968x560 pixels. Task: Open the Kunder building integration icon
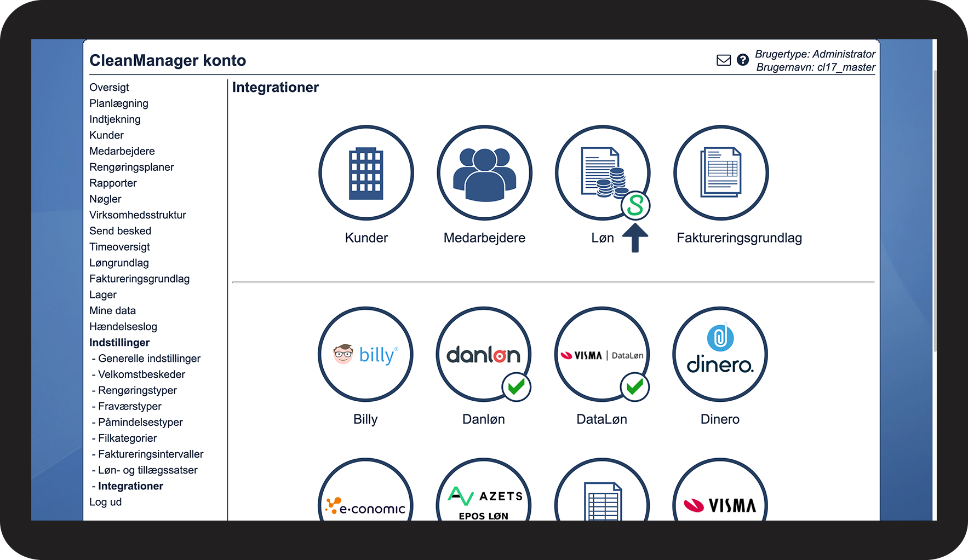point(366,173)
